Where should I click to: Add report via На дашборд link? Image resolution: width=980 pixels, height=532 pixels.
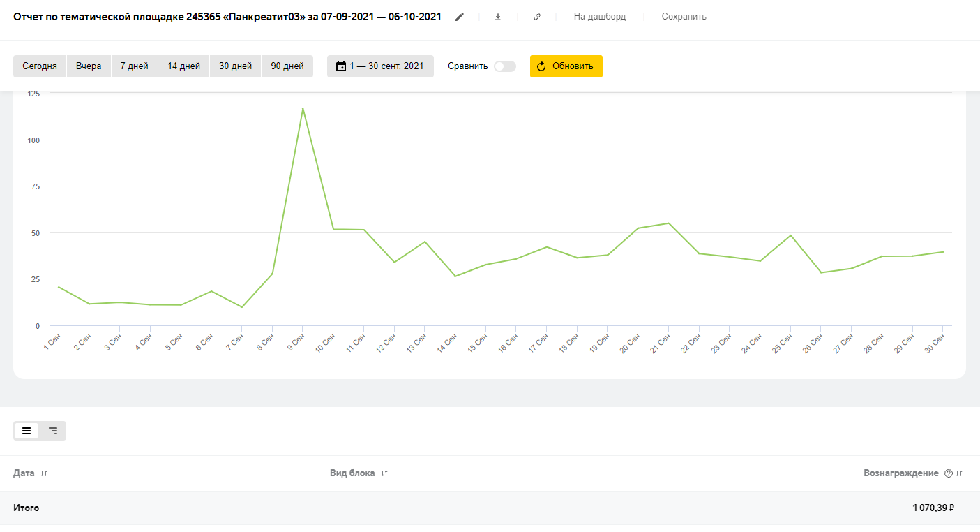coord(599,17)
